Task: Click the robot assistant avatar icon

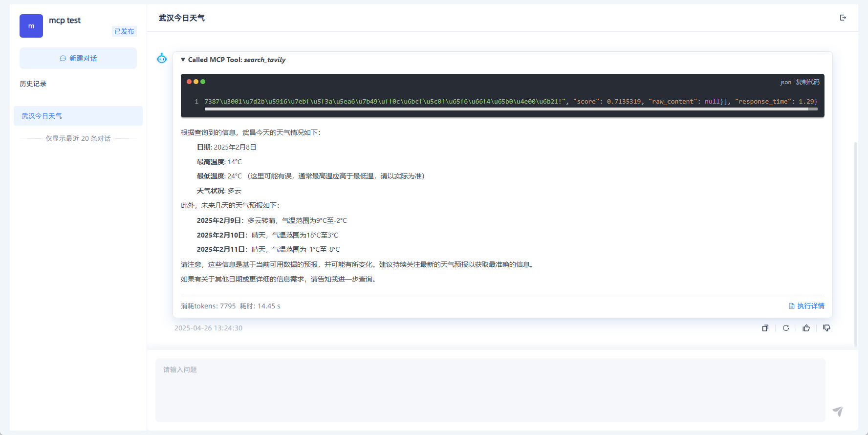Action: point(162,59)
